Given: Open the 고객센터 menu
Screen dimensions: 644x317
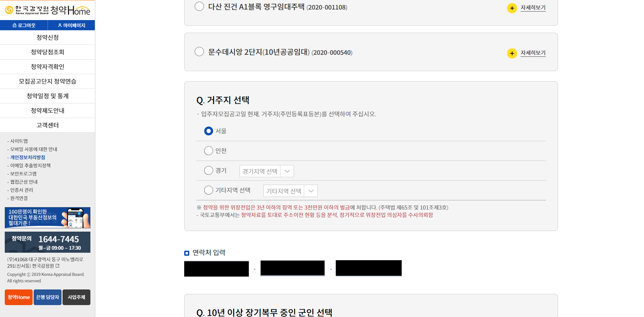Looking at the screenshot, I should 47,125.
